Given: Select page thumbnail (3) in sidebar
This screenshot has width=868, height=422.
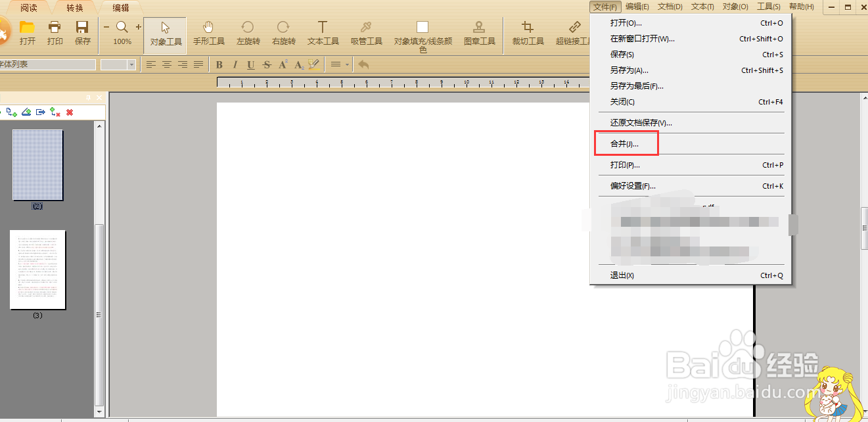Looking at the screenshot, I should tap(37, 270).
